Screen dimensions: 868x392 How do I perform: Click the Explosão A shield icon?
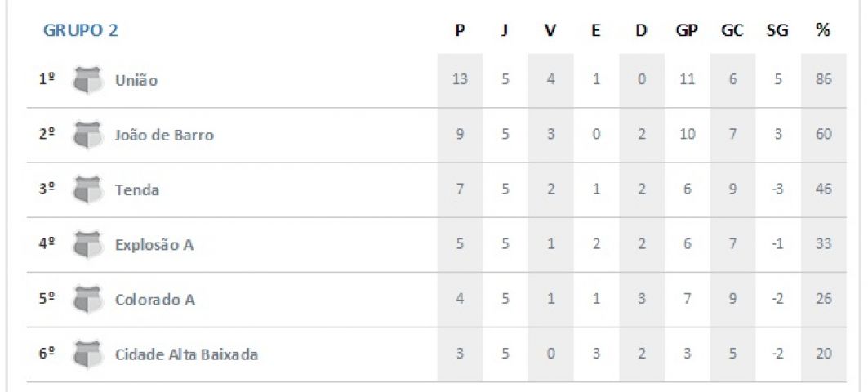pyautogui.click(x=88, y=245)
